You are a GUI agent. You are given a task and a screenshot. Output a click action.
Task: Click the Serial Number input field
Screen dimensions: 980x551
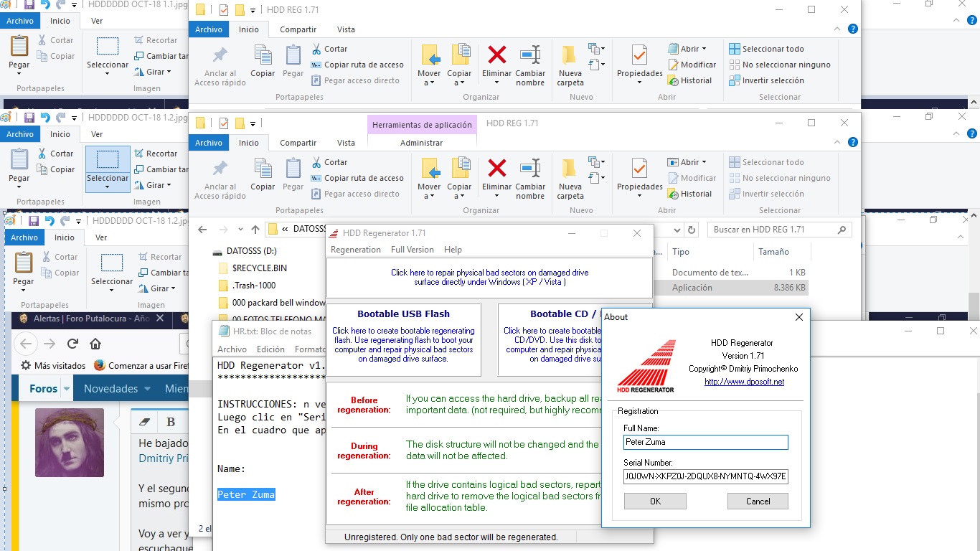pyautogui.click(x=705, y=476)
